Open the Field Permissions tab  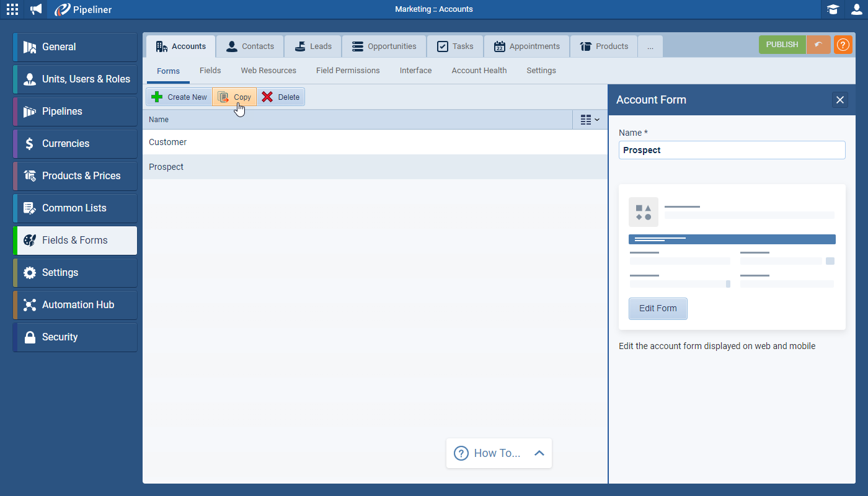pos(348,70)
